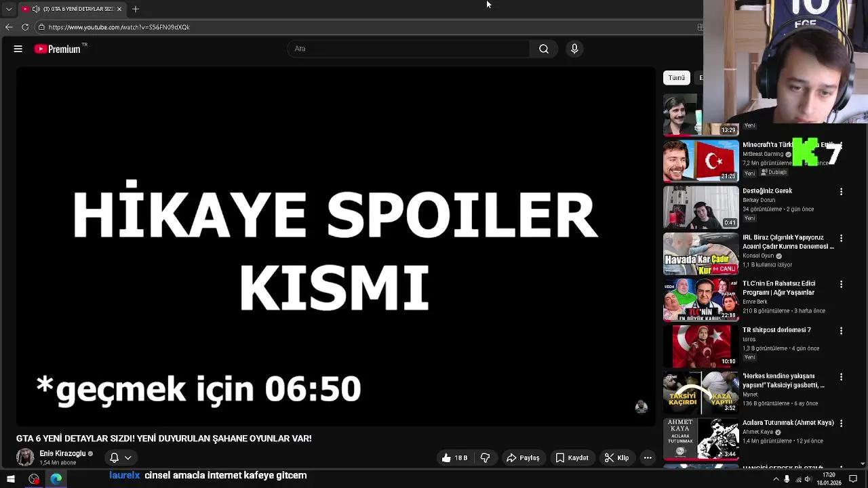Open the Desteğiniz Gerek video title
868x488 pixels.
[x=768, y=191]
